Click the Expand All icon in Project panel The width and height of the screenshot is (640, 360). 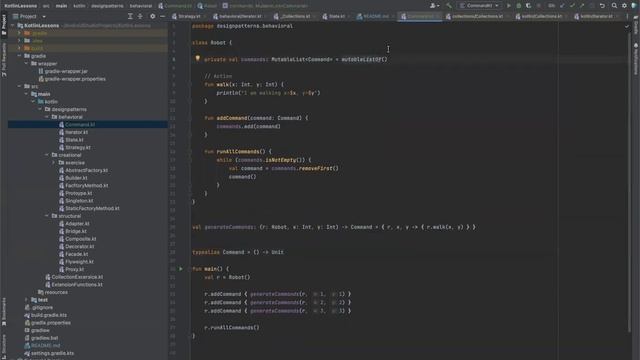pos(130,16)
